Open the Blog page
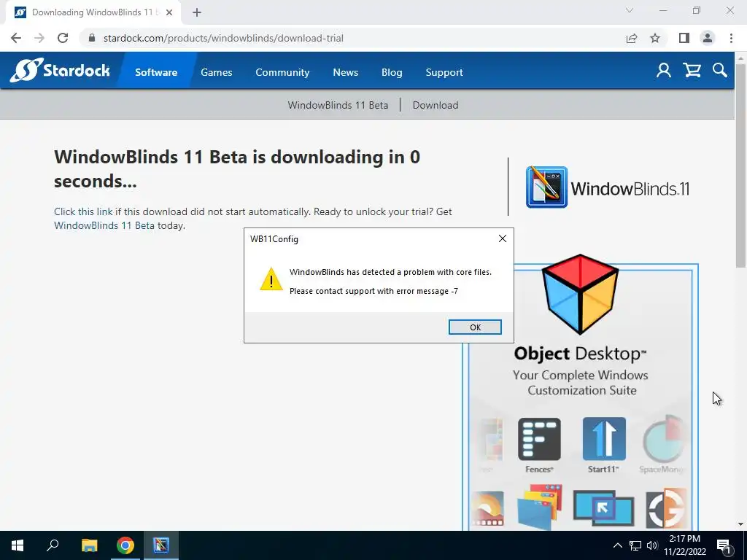Image resolution: width=747 pixels, height=560 pixels. pos(392,72)
